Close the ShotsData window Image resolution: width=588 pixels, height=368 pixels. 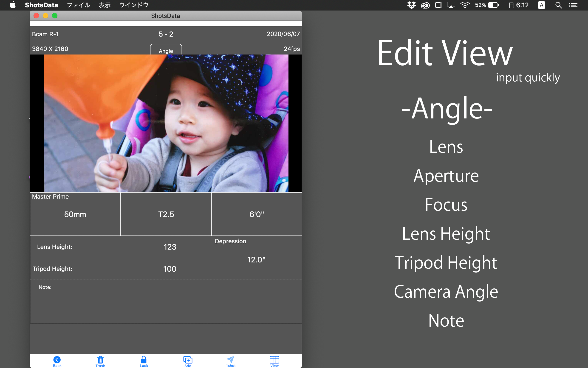click(x=36, y=16)
